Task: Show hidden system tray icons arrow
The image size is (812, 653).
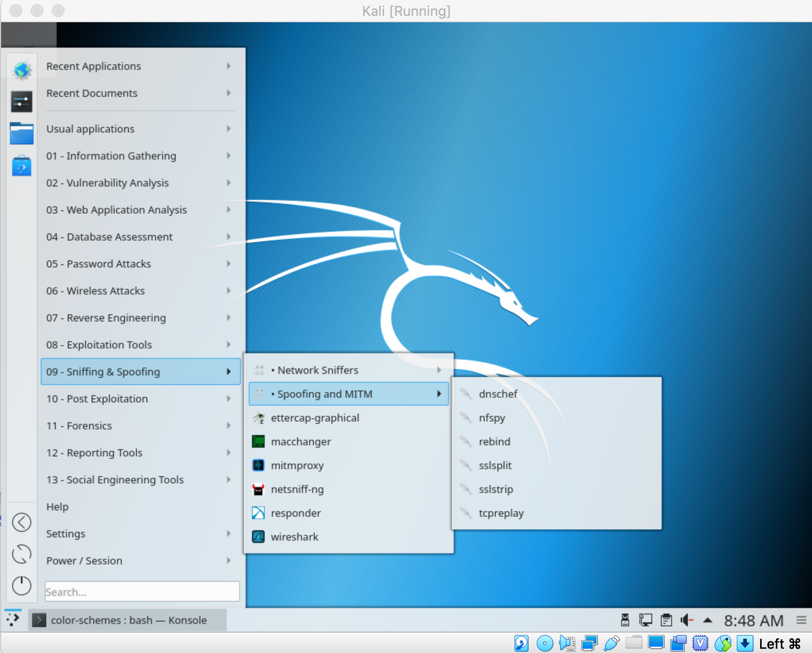Action: coord(708,620)
